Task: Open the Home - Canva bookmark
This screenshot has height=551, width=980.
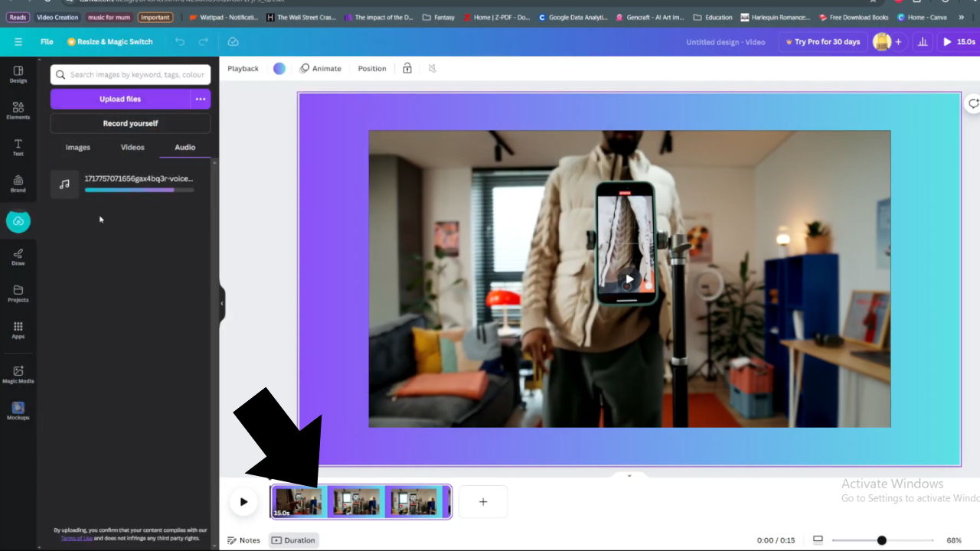Action: click(x=923, y=17)
